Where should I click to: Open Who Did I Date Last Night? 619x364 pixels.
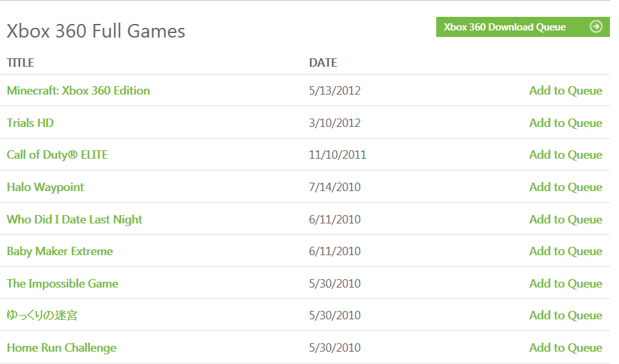click(75, 220)
